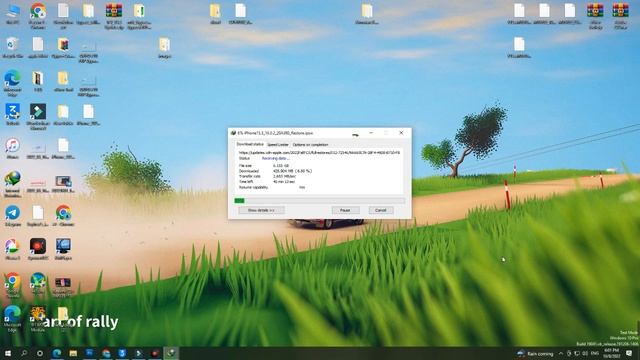640x360 pixels.
Task: Open the Windows Start menu
Action: coord(8,353)
